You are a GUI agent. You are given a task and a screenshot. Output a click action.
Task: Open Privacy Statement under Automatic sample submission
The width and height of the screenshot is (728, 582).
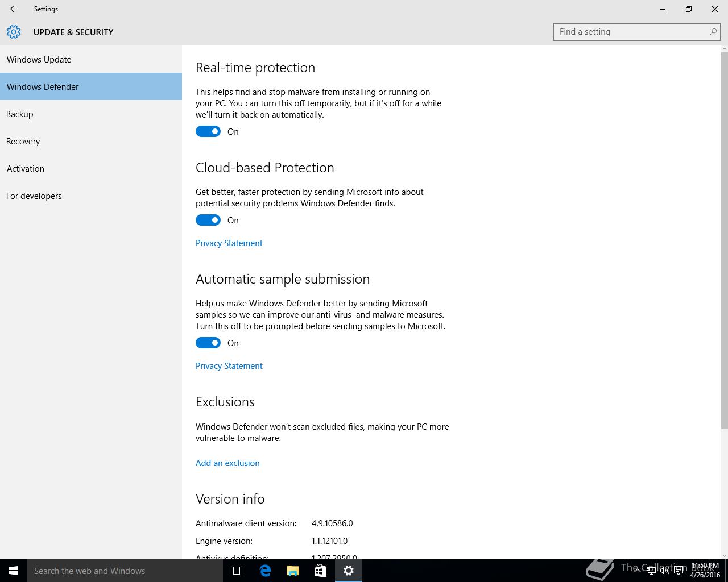click(x=229, y=365)
